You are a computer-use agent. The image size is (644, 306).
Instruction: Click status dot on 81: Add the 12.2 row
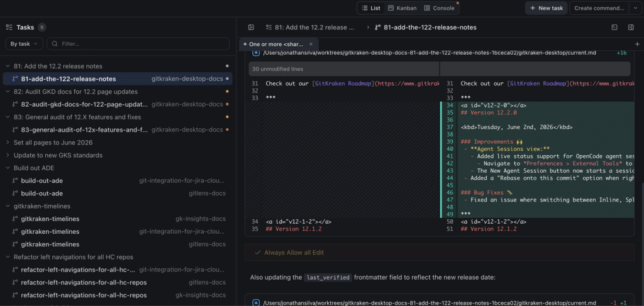click(227, 66)
